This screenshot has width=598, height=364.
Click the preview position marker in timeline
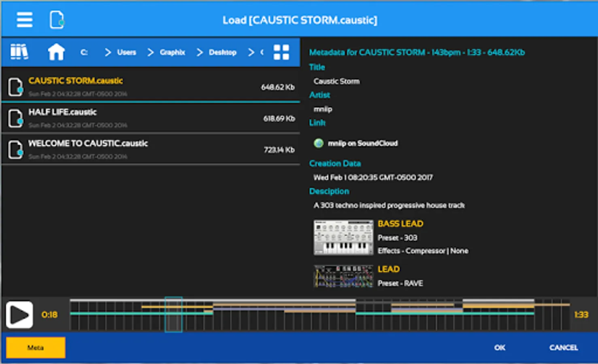coord(173,315)
